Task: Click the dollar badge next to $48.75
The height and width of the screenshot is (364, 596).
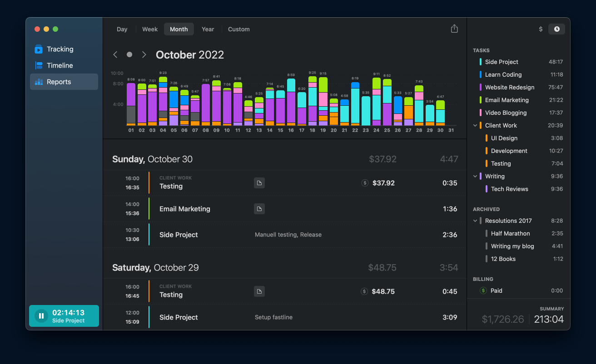Action: [x=364, y=291]
